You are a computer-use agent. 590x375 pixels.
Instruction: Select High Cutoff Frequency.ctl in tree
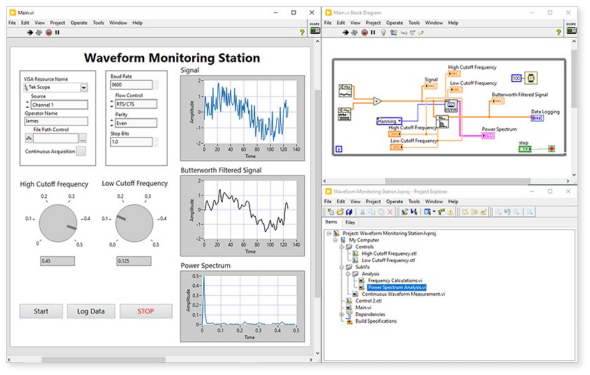[389, 254]
